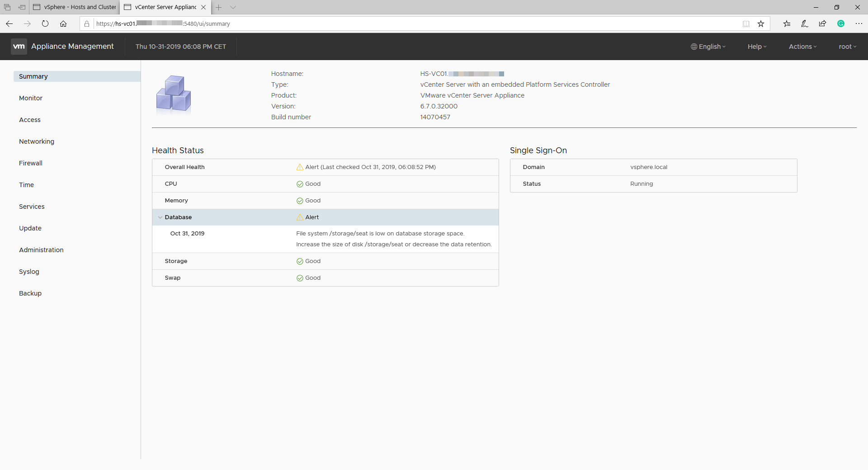
Task: Open the Time settings
Action: 27,185
